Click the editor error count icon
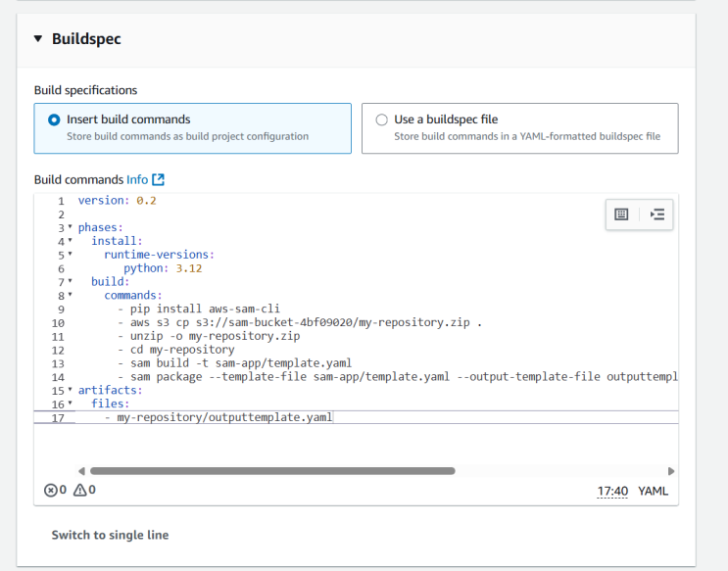 tap(50, 491)
